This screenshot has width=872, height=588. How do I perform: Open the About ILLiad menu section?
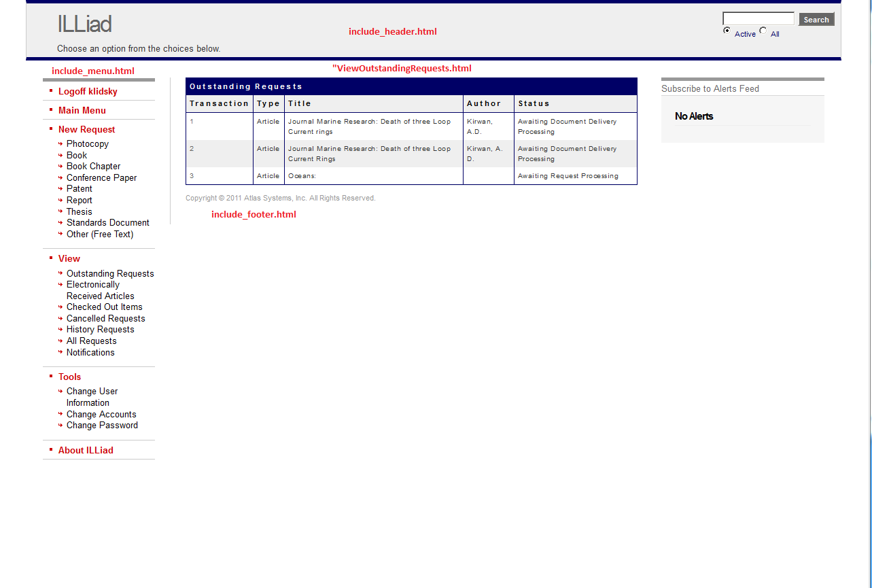pos(86,450)
